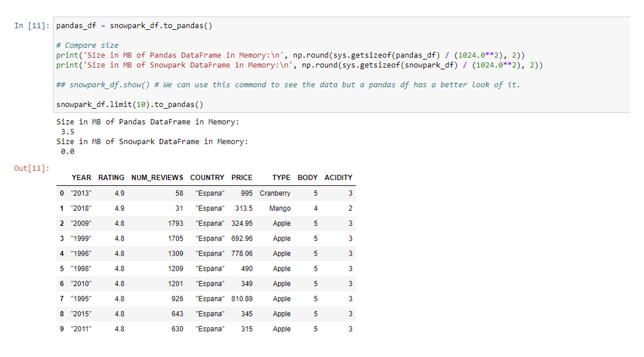Click the print line for Snowpark DataFrame size
This screenshot has width=644, height=357.
(x=299, y=65)
